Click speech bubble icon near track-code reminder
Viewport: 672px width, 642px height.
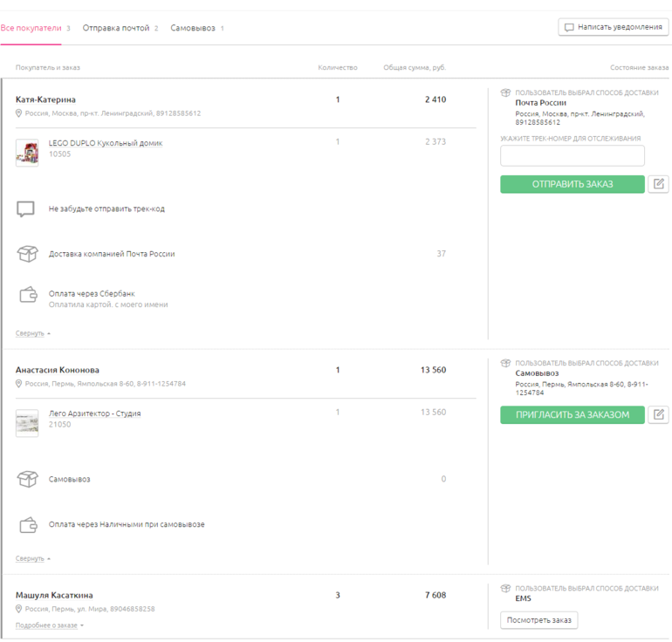pyautogui.click(x=26, y=209)
